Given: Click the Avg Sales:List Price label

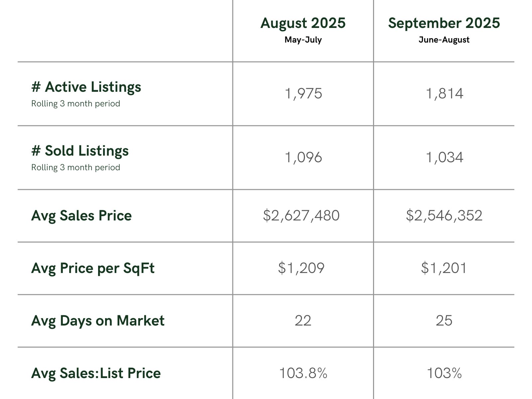Looking at the screenshot, I should click(96, 373).
